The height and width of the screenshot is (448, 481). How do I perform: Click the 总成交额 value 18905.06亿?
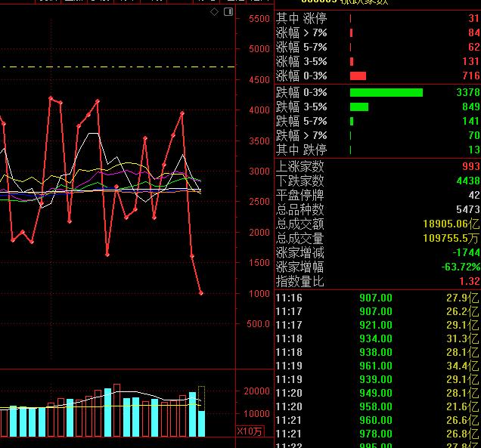point(452,224)
